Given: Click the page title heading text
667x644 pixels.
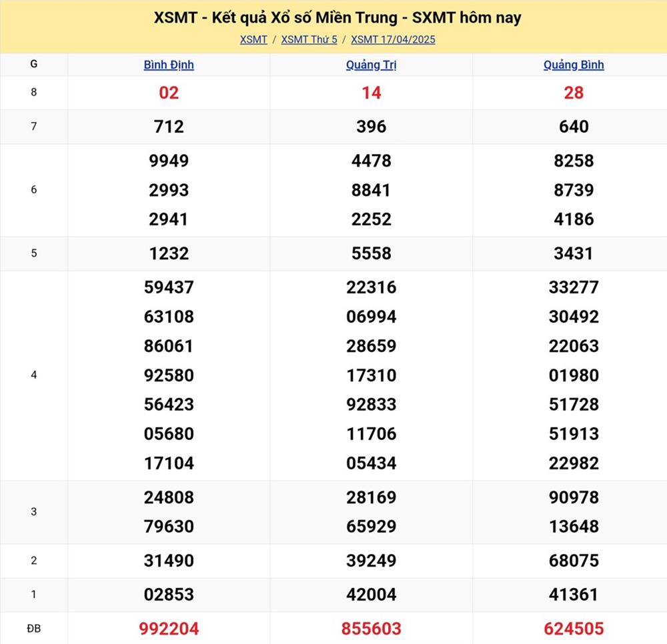Looking at the screenshot, I should click(x=338, y=17).
